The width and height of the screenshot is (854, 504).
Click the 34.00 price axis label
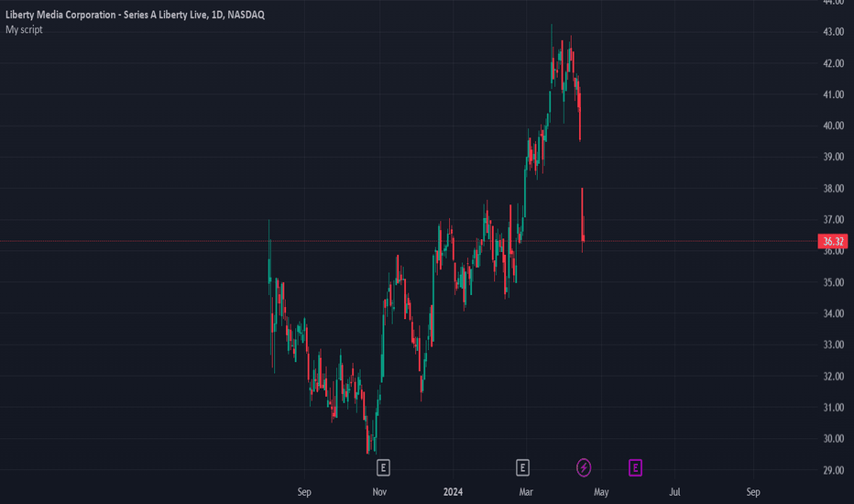(833, 313)
